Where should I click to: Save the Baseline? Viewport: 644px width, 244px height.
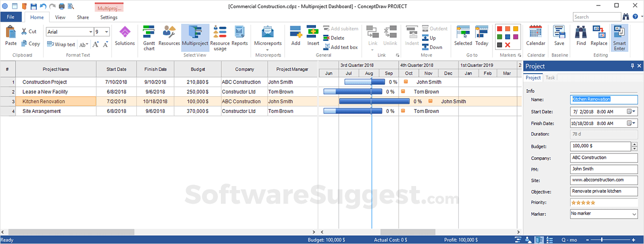pyautogui.click(x=559, y=36)
